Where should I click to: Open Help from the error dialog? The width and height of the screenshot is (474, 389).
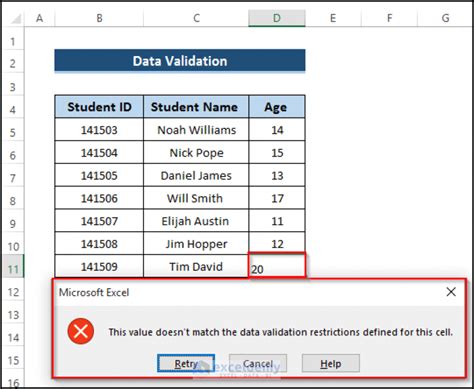pyautogui.click(x=331, y=363)
